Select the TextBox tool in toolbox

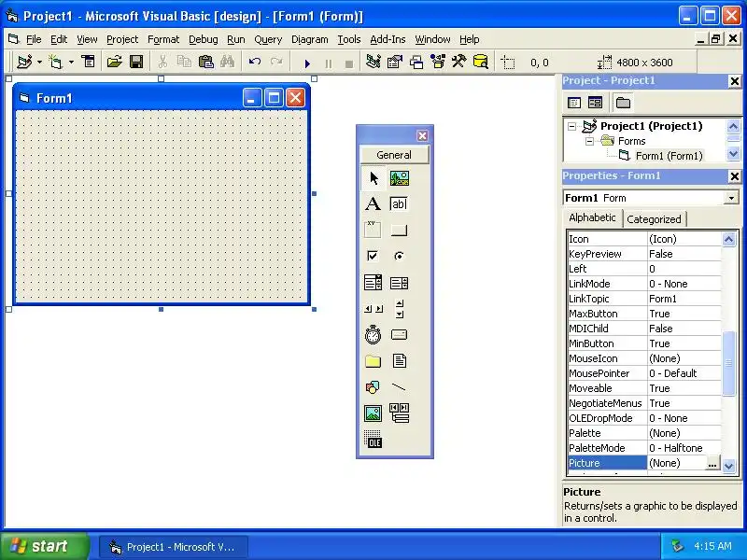click(x=400, y=203)
